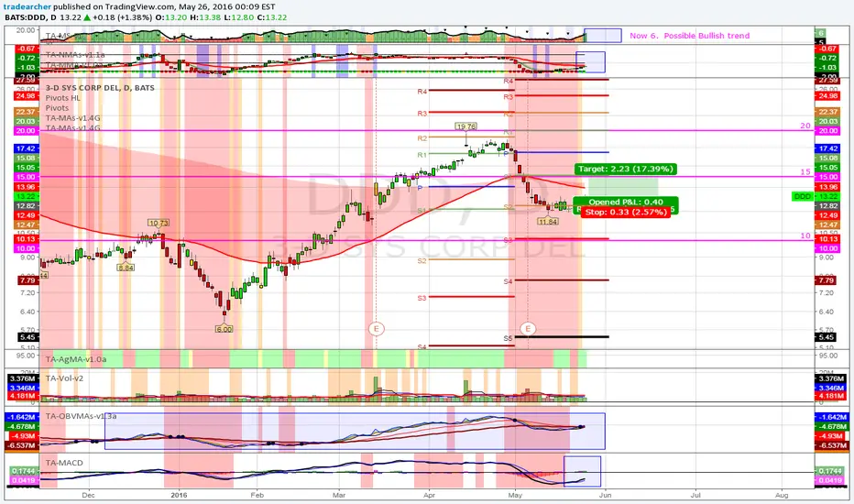Click the 2016 label on the time axis
This screenshot has width=854, height=504.
tap(179, 495)
